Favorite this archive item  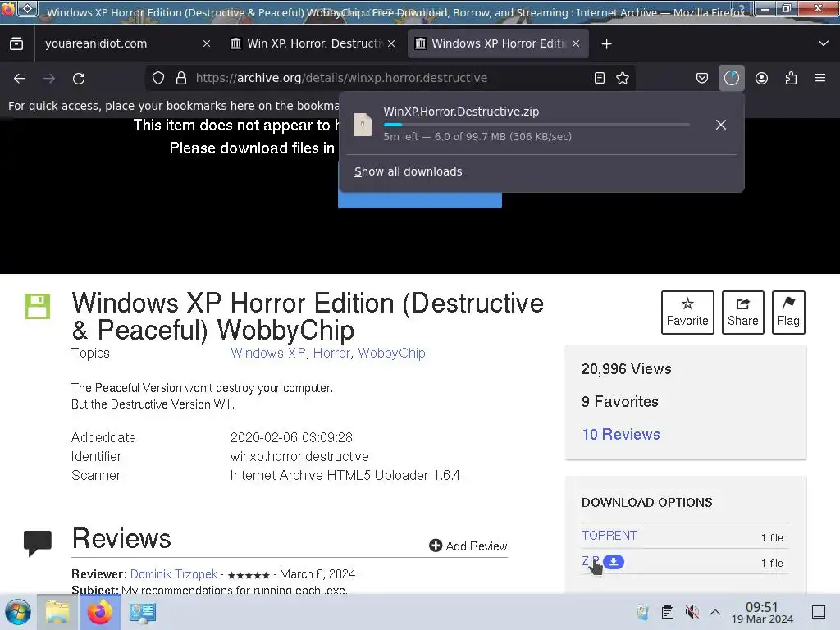click(687, 313)
